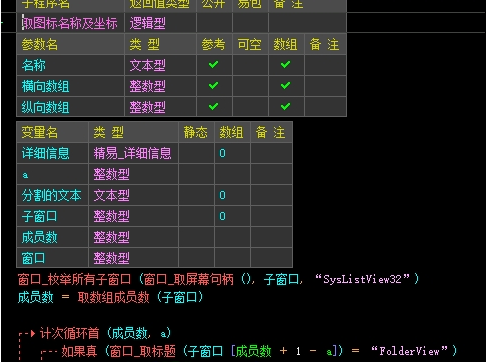Viewport: 486px width, 362px height.
Task: Click the 整数型 type of variable 子窗口
Action: (x=112, y=216)
